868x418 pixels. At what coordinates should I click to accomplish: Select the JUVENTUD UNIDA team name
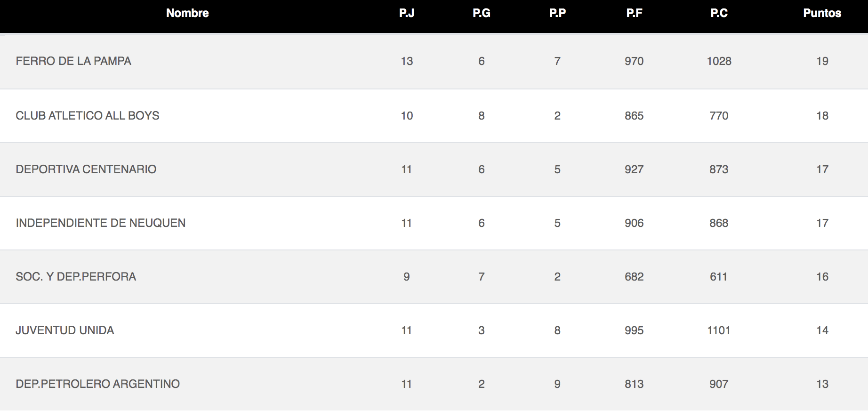(x=65, y=330)
